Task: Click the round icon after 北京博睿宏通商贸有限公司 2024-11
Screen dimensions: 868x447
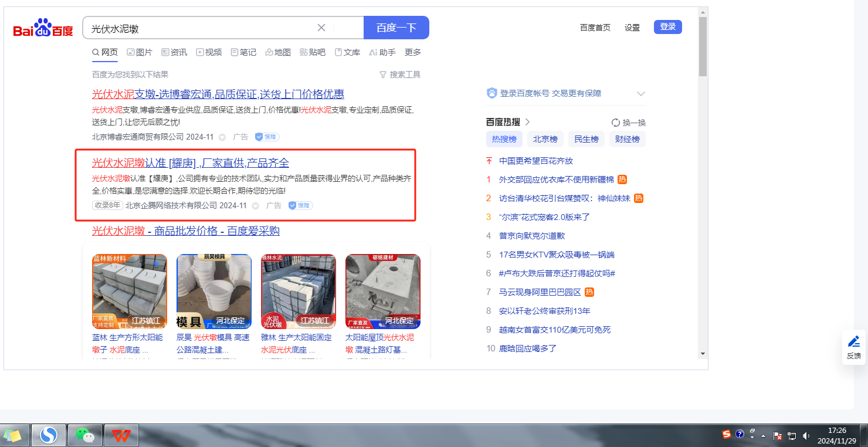Action: (222, 137)
